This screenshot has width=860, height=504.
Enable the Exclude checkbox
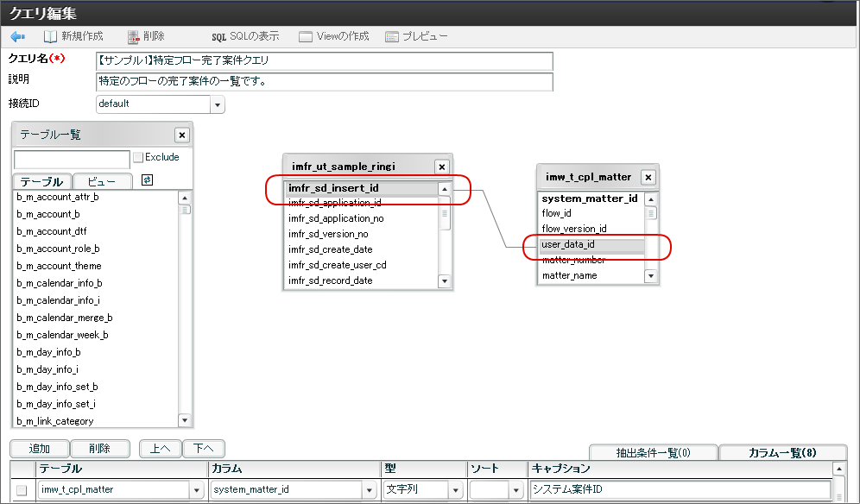coord(138,156)
